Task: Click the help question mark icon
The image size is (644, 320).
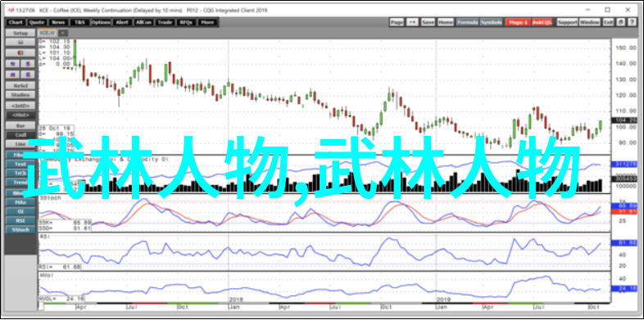Action: (631, 22)
